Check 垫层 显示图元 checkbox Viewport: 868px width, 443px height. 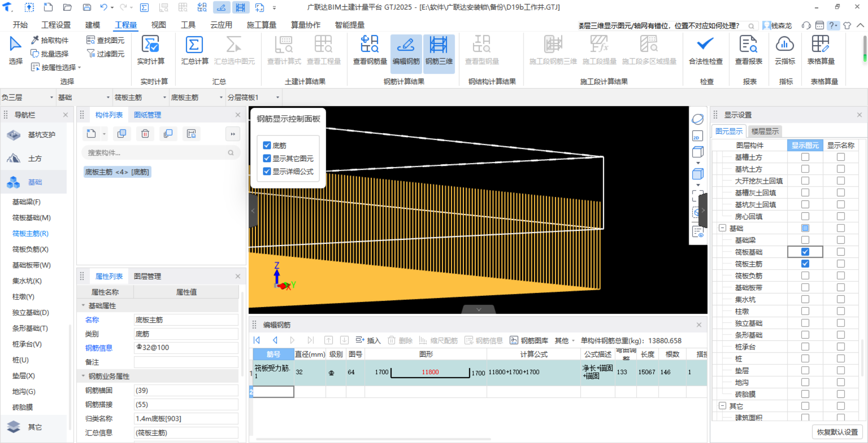tap(805, 370)
